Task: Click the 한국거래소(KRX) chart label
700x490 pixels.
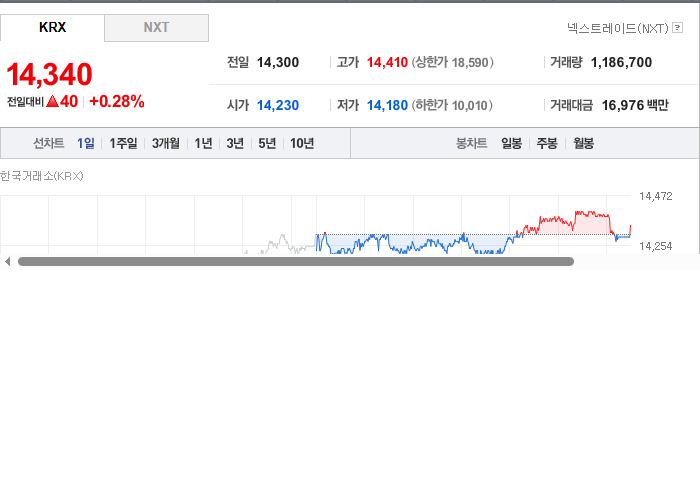Action: pos(42,176)
